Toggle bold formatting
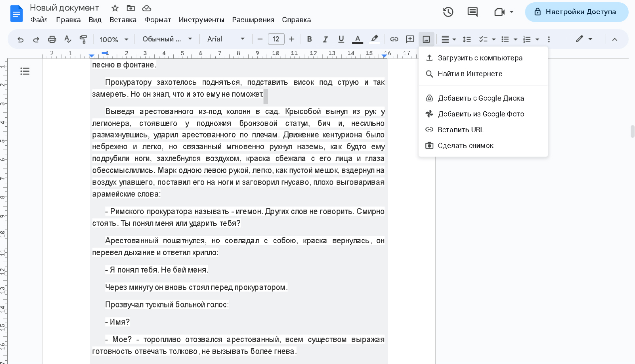This screenshot has width=635, height=364. click(x=309, y=39)
